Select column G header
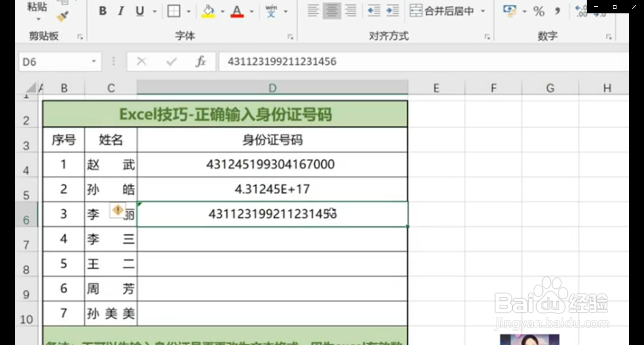This screenshot has width=644, height=345. [x=550, y=88]
